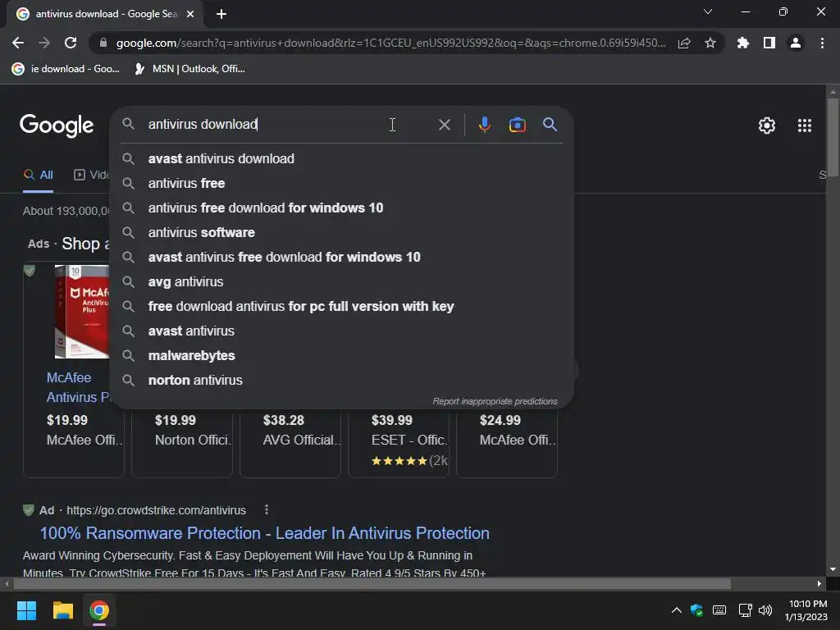Open the Chrome three-dot menu
This screenshot has width=840, height=630.
(822, 43)
